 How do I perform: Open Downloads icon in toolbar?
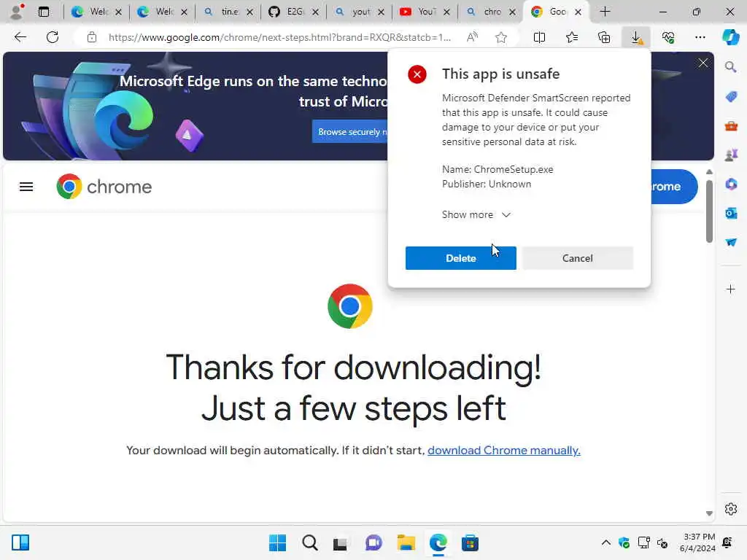[x=636, y=37]
